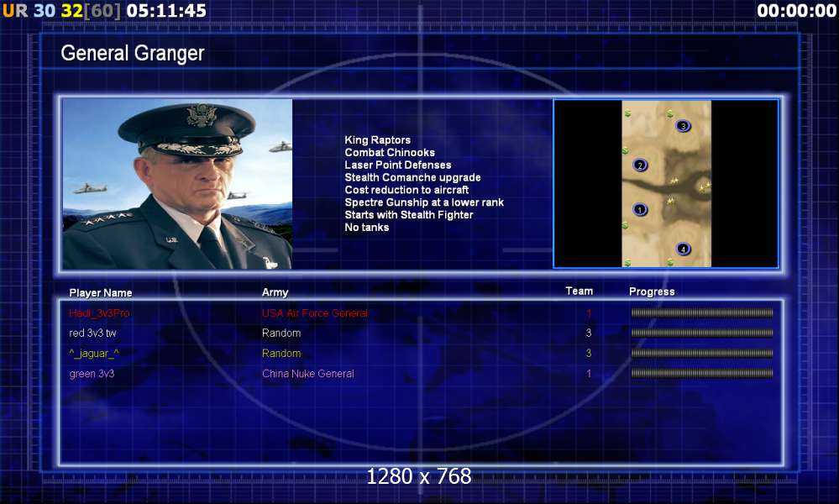Select the Starts with Stealth Fighter line
The image size is (839, 504).
click(409, 214)
